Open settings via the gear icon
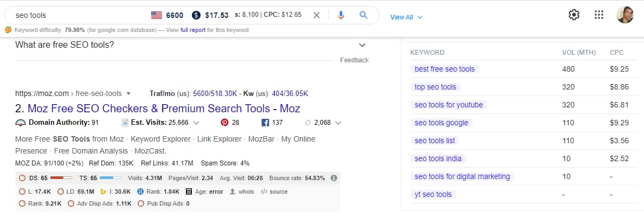 (574, 15)
